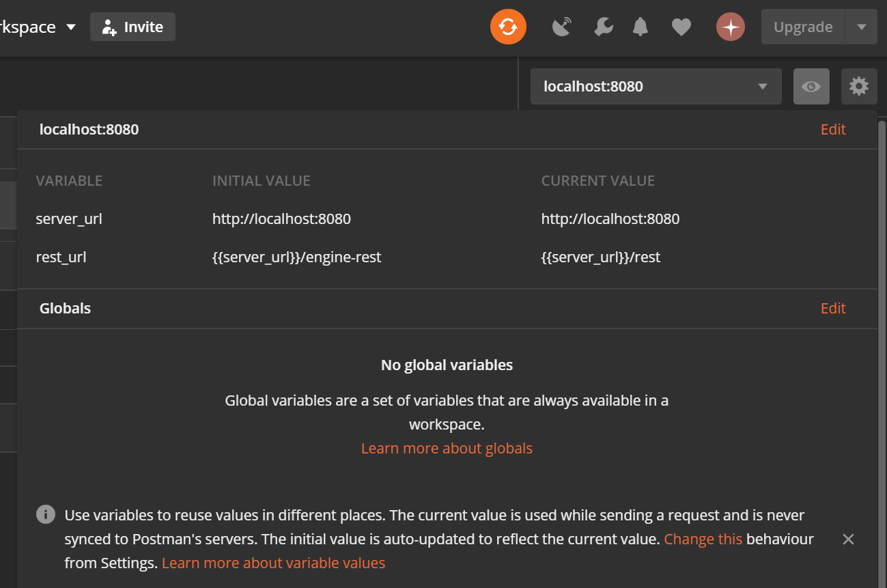Open the localhost:8080 environment dropdown
This screenshot has width=887, height=588.
click(656, 86)
